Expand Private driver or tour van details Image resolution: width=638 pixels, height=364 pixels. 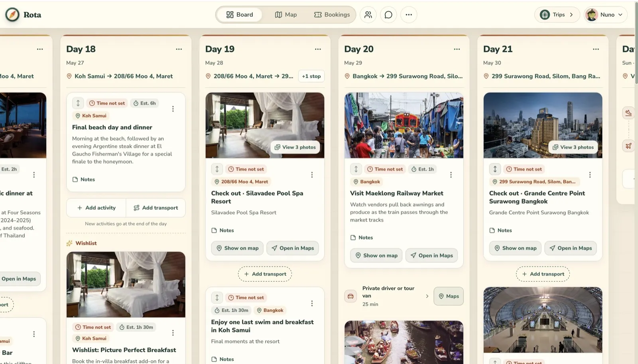(427, 296)
